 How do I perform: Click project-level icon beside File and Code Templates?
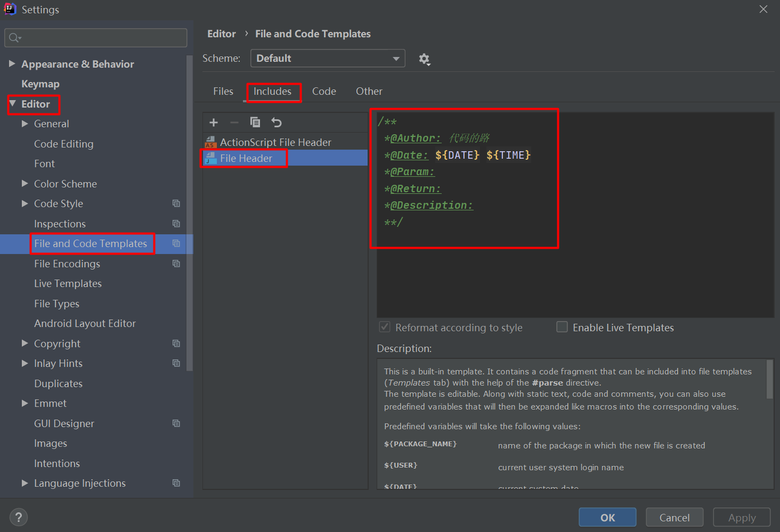tap(176, 243)
